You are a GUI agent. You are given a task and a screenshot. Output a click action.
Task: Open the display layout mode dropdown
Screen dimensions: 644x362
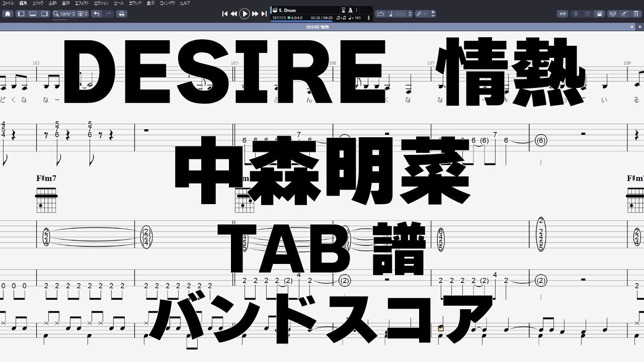point(83,14)
